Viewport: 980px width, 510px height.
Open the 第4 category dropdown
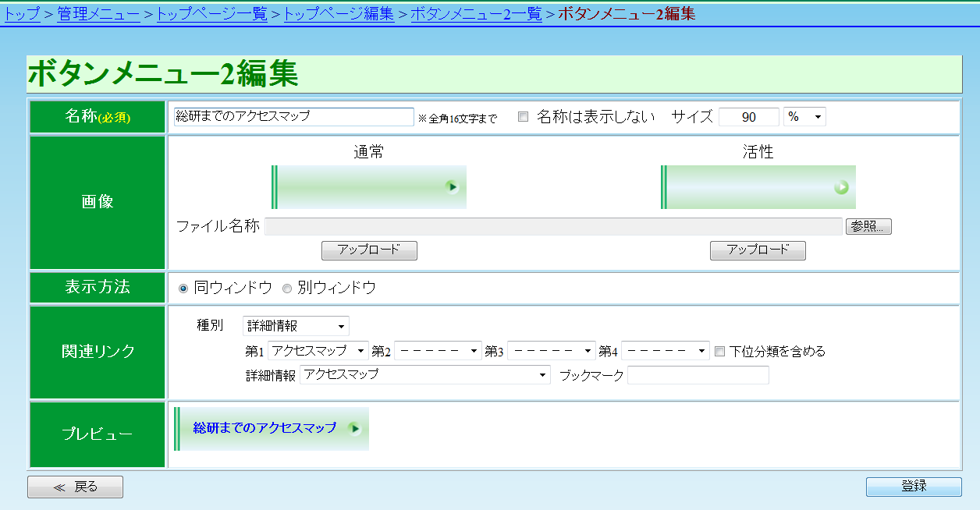[666, 351]
